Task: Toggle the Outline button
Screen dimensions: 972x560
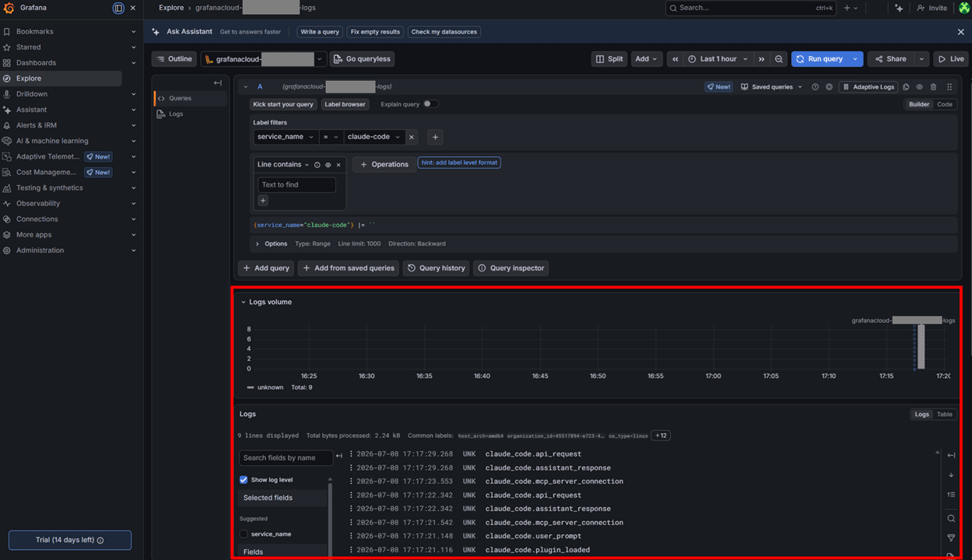Action: 174,59
